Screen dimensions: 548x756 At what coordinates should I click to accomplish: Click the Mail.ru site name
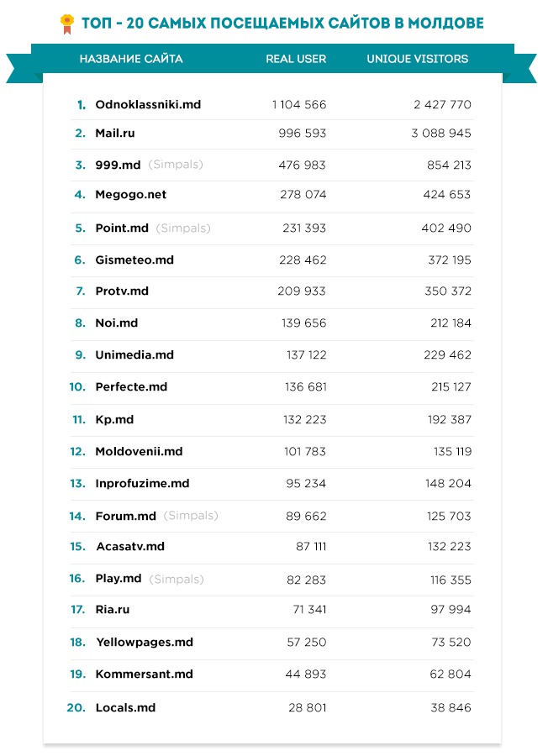click(x=115, y=133)
